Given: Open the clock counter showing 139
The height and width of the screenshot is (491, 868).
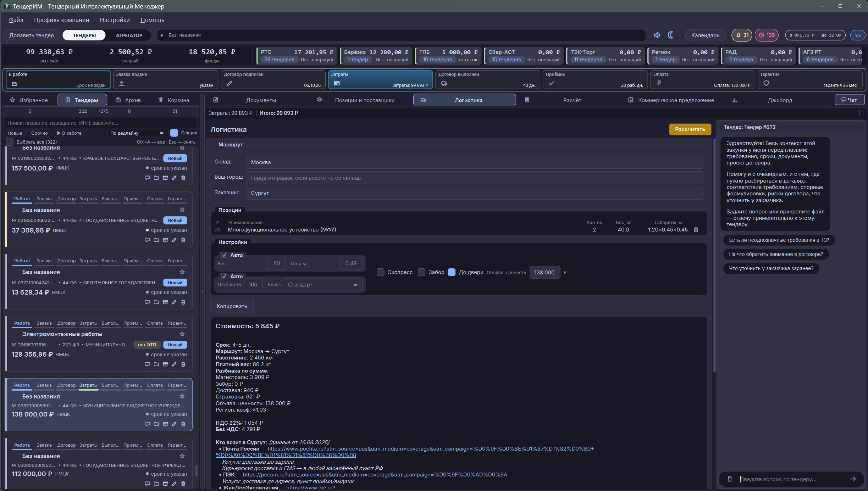Looking at the screenshot, I should pos(767,35).
